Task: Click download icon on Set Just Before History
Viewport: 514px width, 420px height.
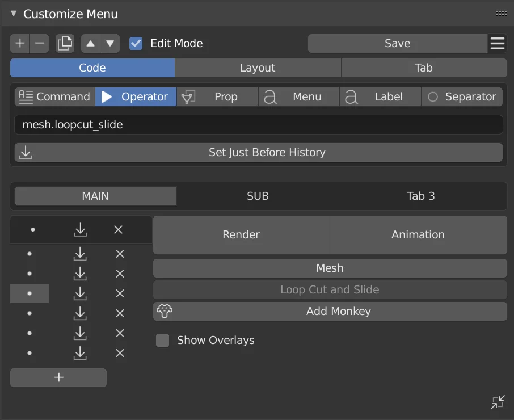Action: (x=25, y=152)
